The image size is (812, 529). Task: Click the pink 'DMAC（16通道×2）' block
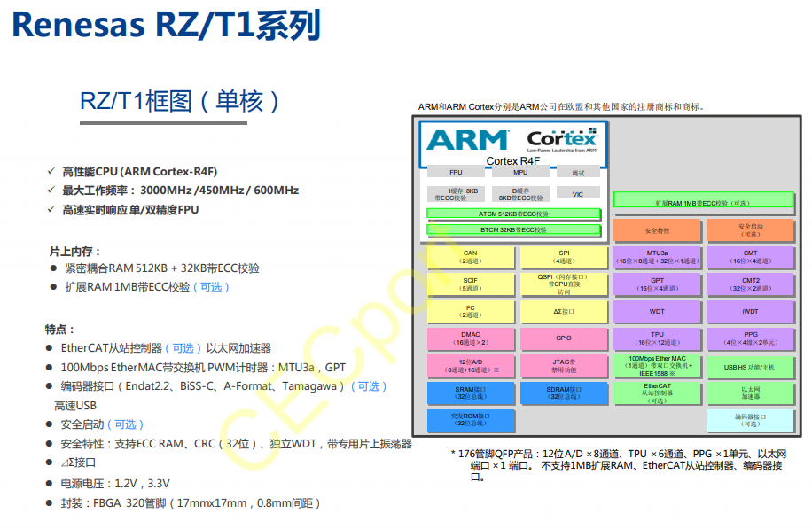[470, 338]
